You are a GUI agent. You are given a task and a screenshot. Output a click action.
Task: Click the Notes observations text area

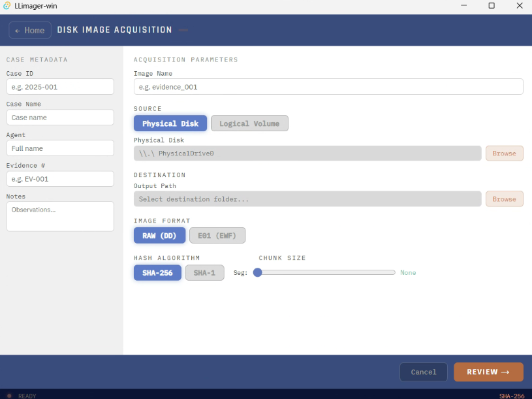point(61,216)
